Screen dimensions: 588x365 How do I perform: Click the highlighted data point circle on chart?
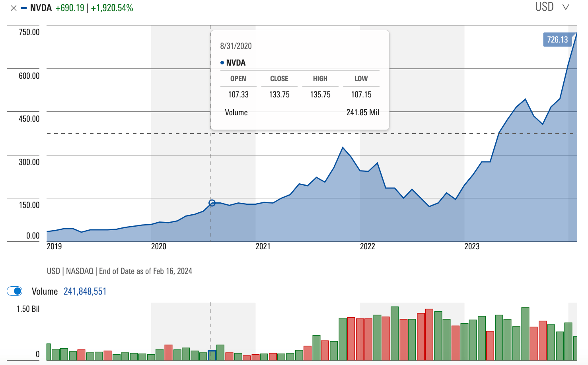coord(212,203)
